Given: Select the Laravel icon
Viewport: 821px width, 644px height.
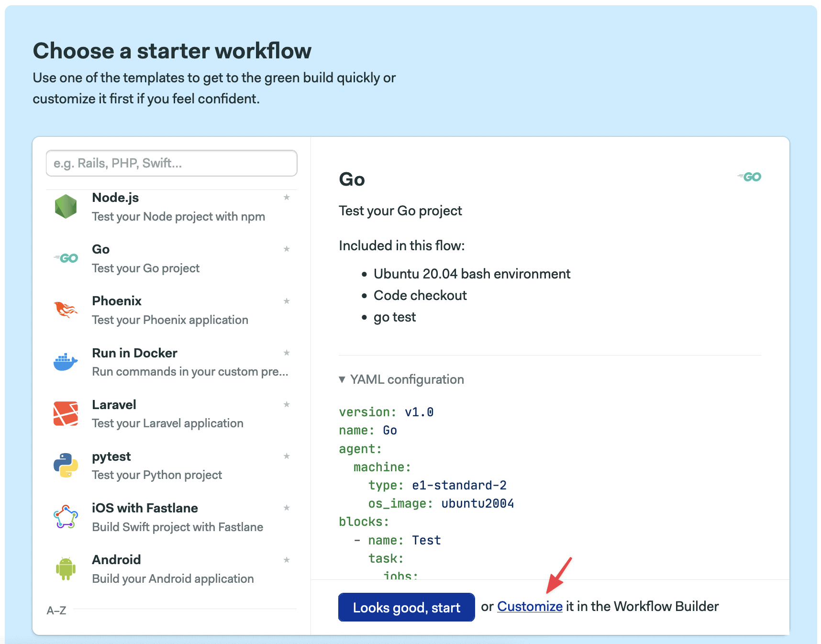Looking at the screenshot, I should [66, 413].
